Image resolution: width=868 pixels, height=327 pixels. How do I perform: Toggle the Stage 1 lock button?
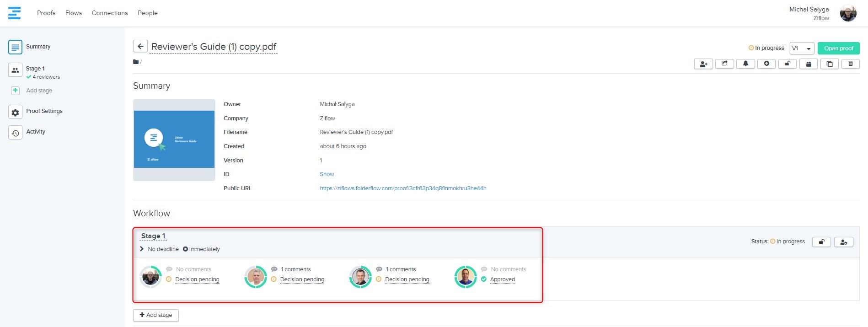[x=822, y=242]
